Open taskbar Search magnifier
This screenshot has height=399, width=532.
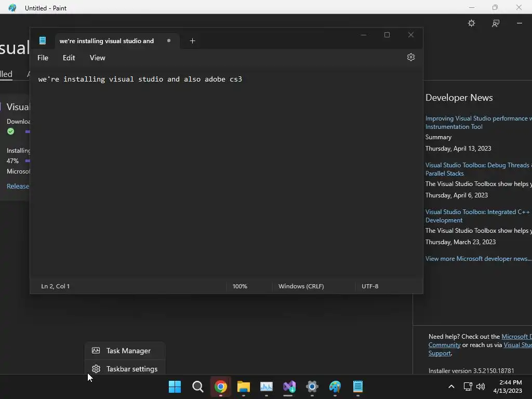click(x=198, y=387)
